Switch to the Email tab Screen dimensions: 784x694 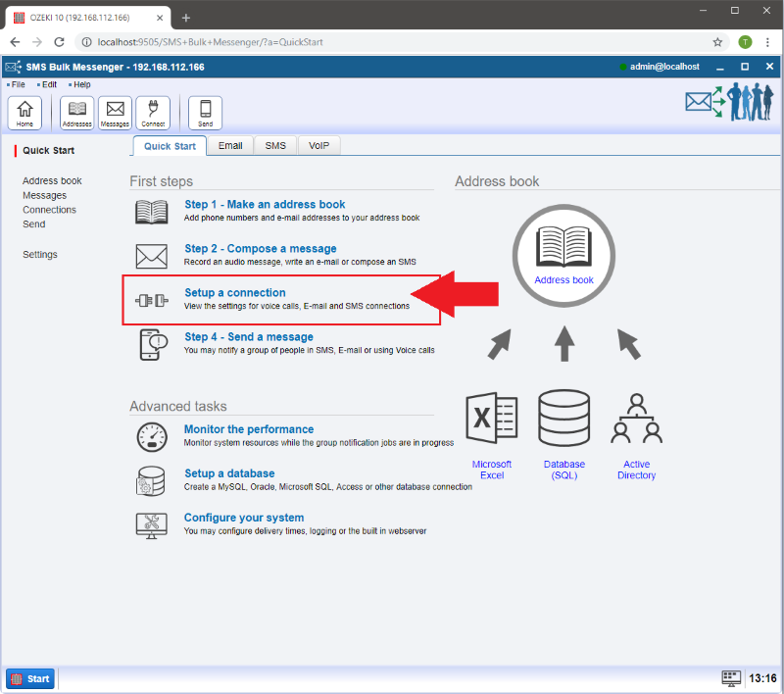(x=230, y=145)
